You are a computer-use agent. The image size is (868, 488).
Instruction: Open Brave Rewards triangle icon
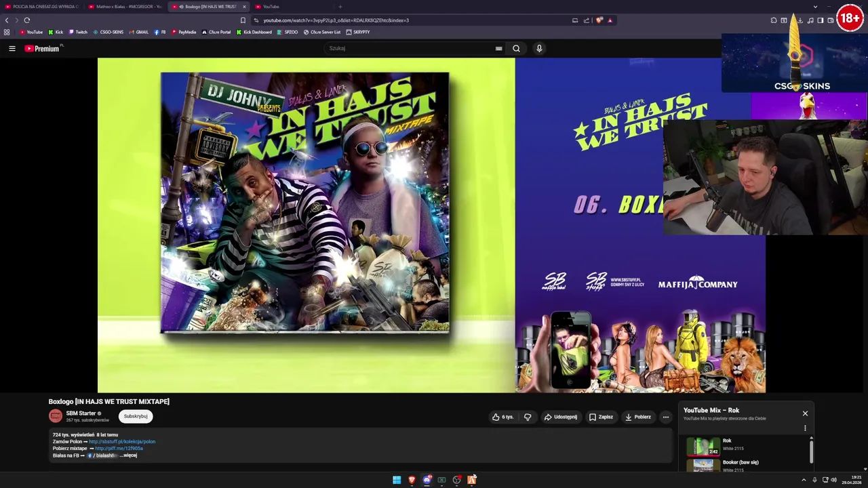click(610, 20)
